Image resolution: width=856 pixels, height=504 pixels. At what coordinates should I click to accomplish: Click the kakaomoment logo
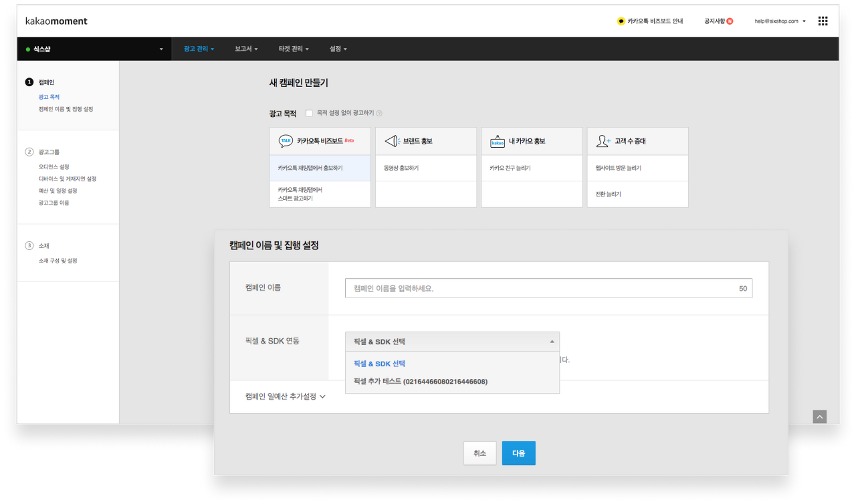[56, 21]
